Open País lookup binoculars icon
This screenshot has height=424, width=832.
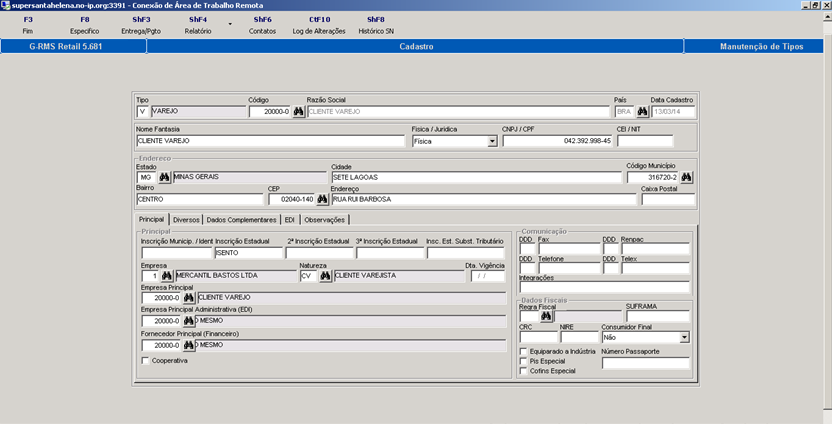coord(643,111)
